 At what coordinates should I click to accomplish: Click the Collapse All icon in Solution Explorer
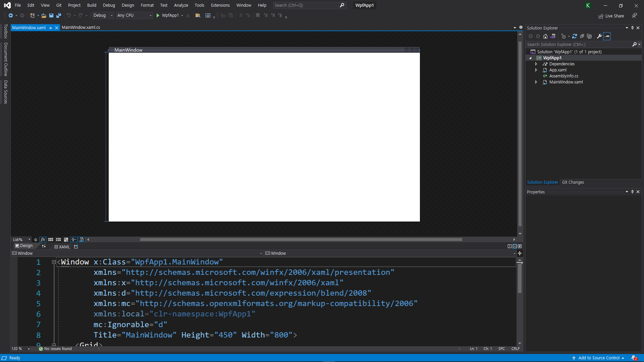(582, 36)
